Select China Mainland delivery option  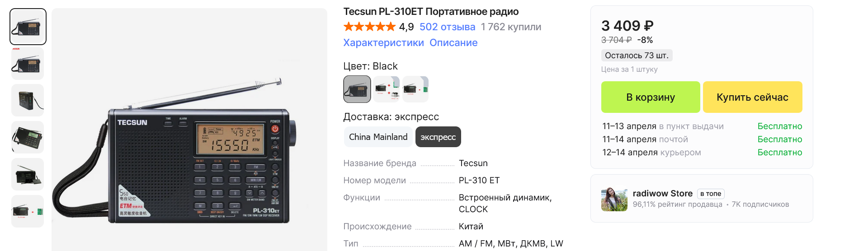[x=378, y=137]
